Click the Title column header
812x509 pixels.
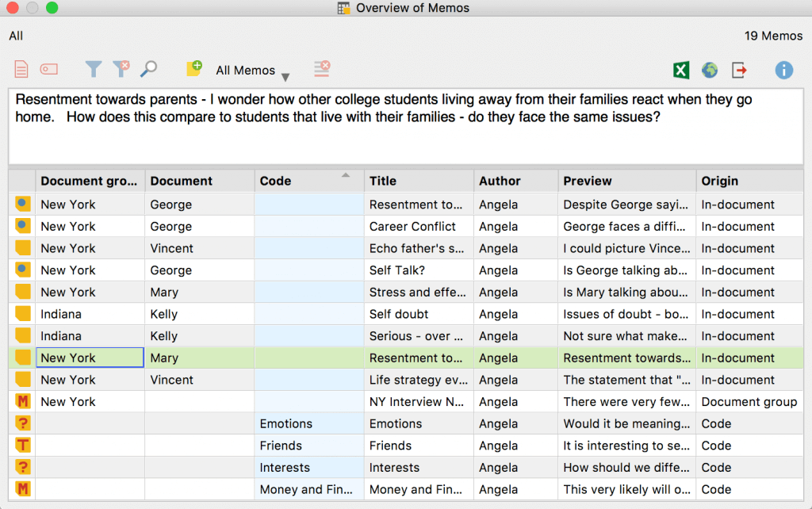coord(419,181)
